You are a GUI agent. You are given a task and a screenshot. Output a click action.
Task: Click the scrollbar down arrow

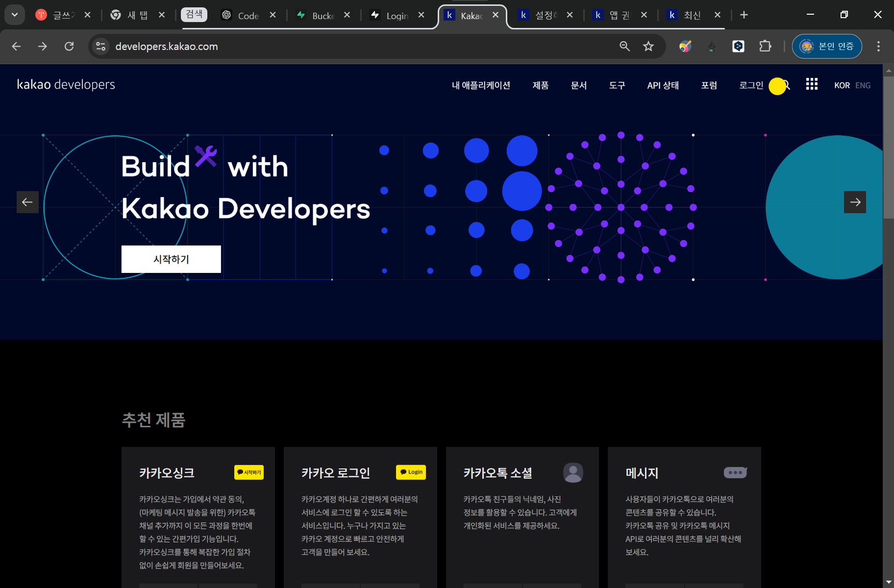pos(889,582)
